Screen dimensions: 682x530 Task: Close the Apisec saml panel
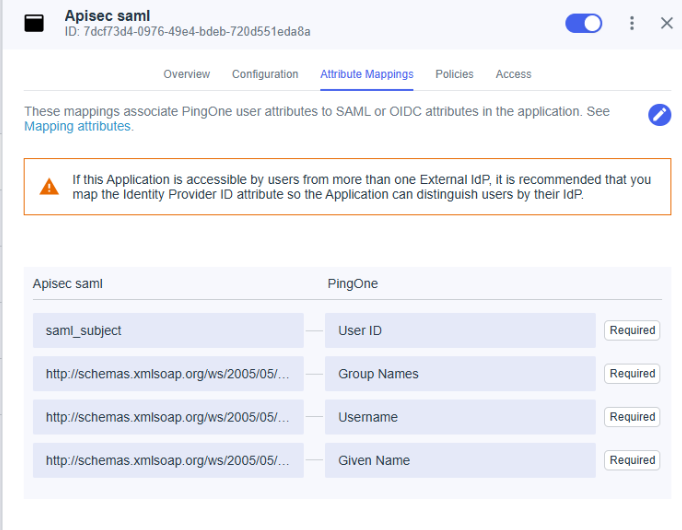(667, 23)
